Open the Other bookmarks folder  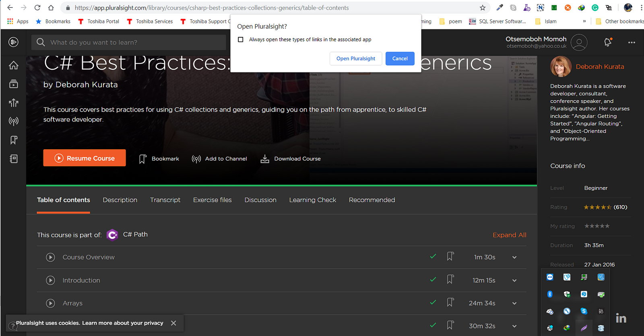click(620, 21)
